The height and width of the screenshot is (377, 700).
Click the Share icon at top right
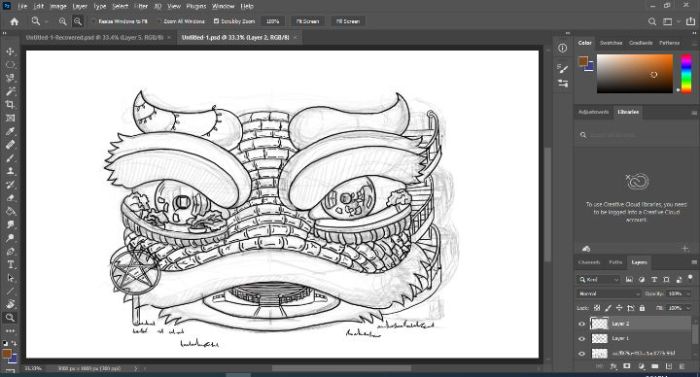690,21
